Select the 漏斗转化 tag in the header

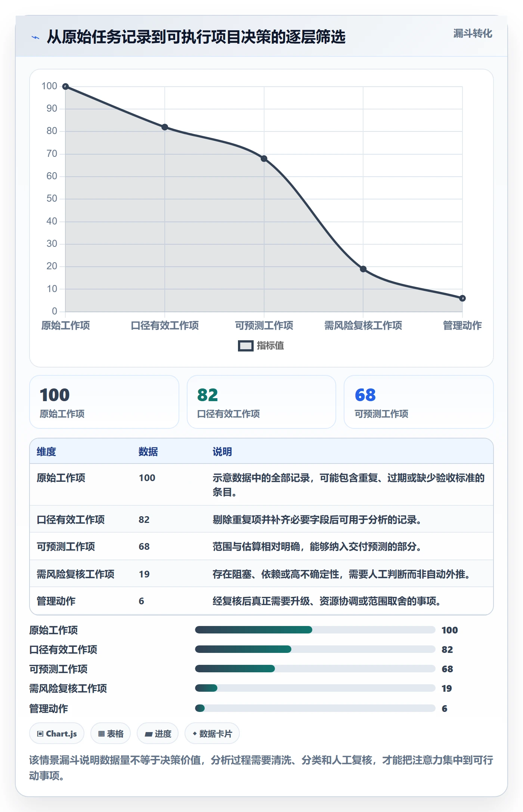[x=473, y=34]
